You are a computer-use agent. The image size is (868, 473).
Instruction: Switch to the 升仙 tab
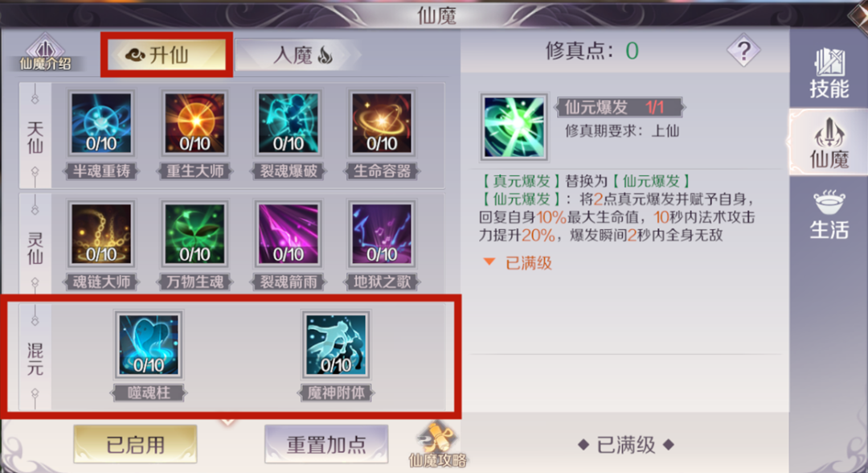click(166, 55)
